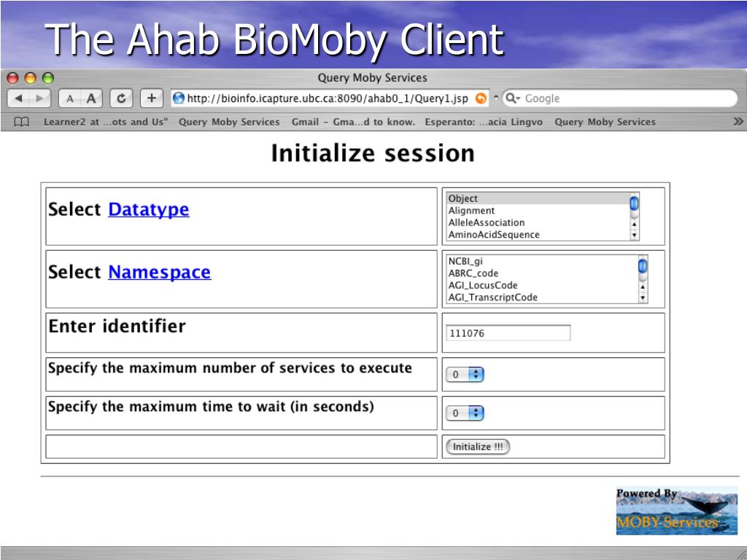The width and height of the screenshot is (747, 560).
Task: Follow the Datatype link
Action: coord(149,209)
